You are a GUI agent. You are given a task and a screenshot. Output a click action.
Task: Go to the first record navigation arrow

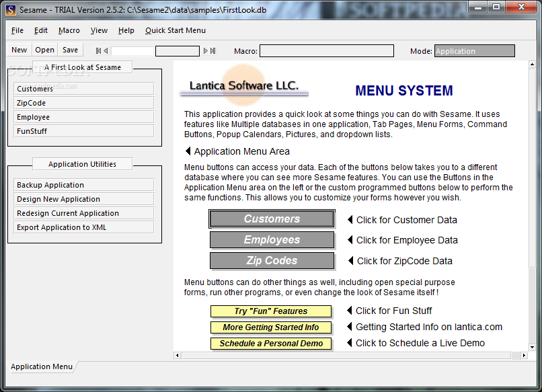tap(98, 51)
